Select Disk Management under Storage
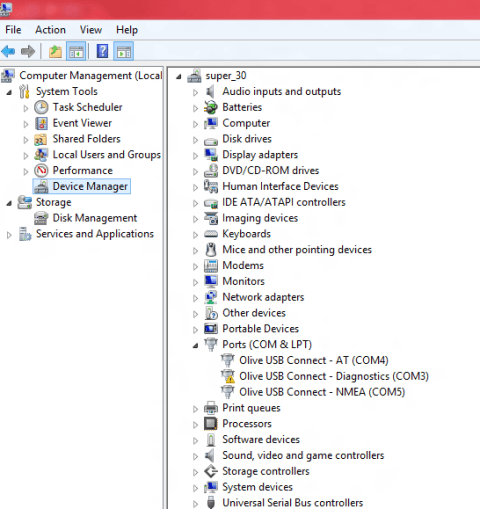This screenshot has width=480, height=509. [95, 218]
